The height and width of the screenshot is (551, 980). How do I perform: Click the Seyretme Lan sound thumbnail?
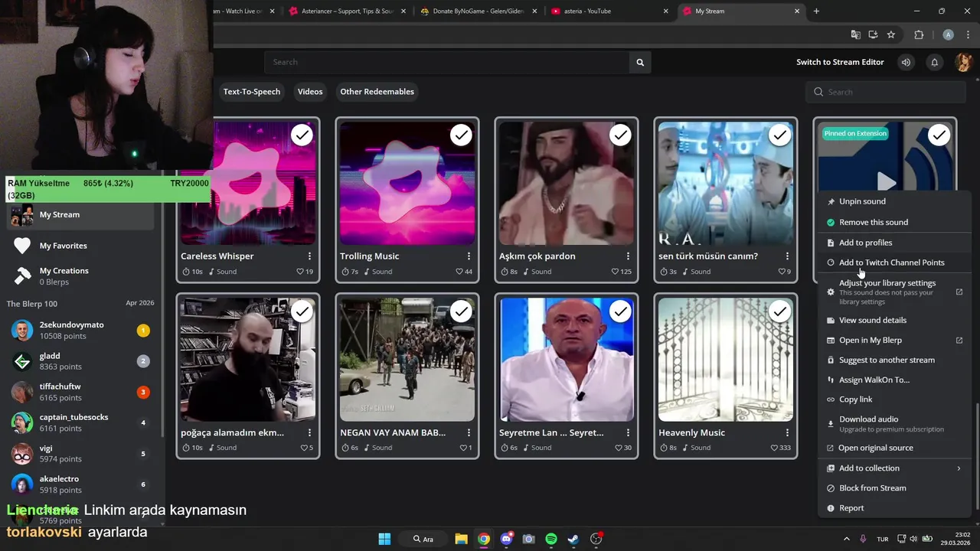(567, 360)
